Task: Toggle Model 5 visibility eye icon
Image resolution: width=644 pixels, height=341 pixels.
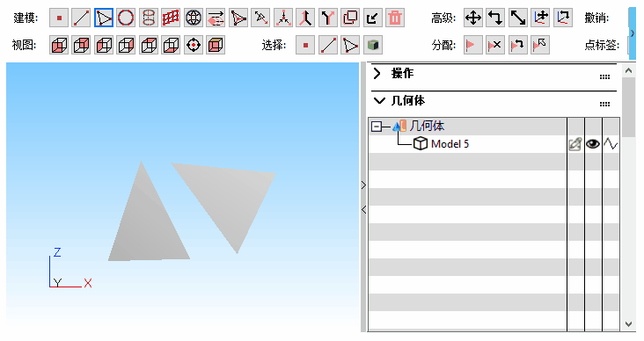Action: (593, 144)
